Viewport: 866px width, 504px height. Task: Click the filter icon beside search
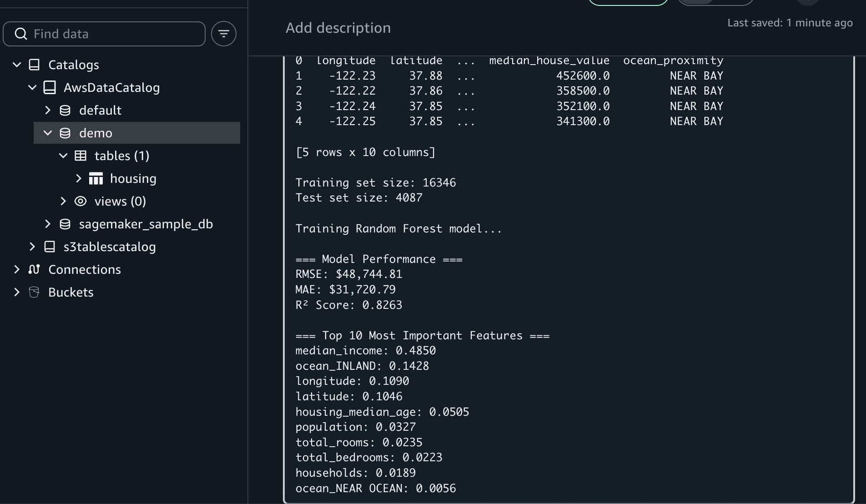[223, 34]
